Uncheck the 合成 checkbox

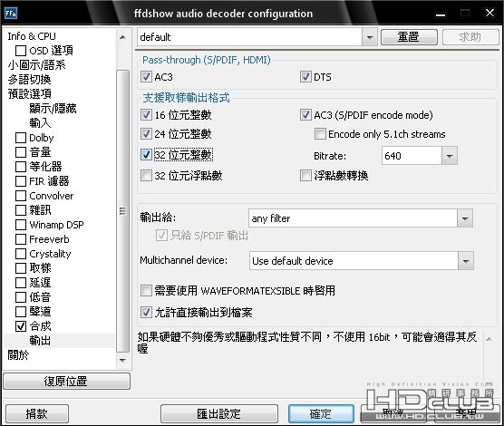click(21, 326)
